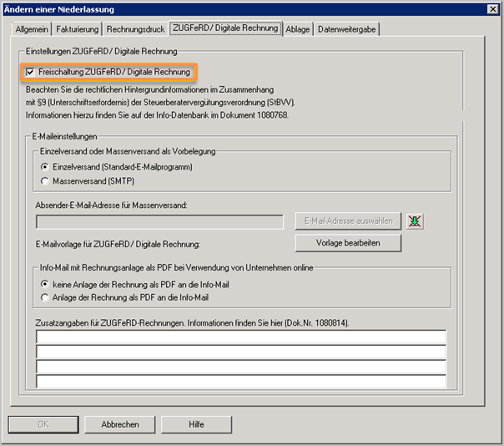504x446 pixels.
Task: Uncheck Freischaltung ZUGFeRD/ Digitale Rechnung
Action: pos(30,72)
